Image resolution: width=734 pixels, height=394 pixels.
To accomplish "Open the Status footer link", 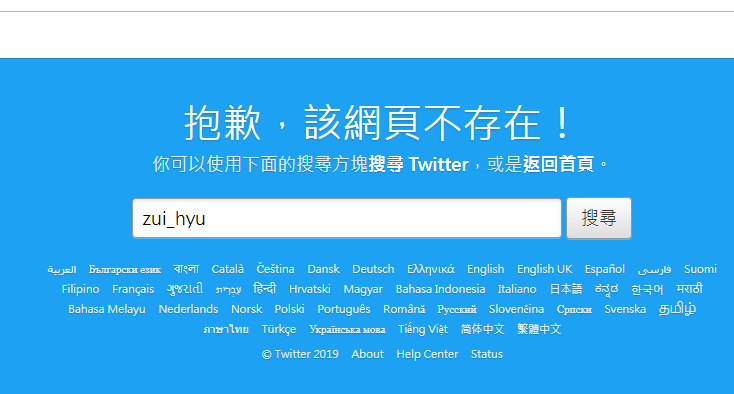I will click(x=486, y=354).
